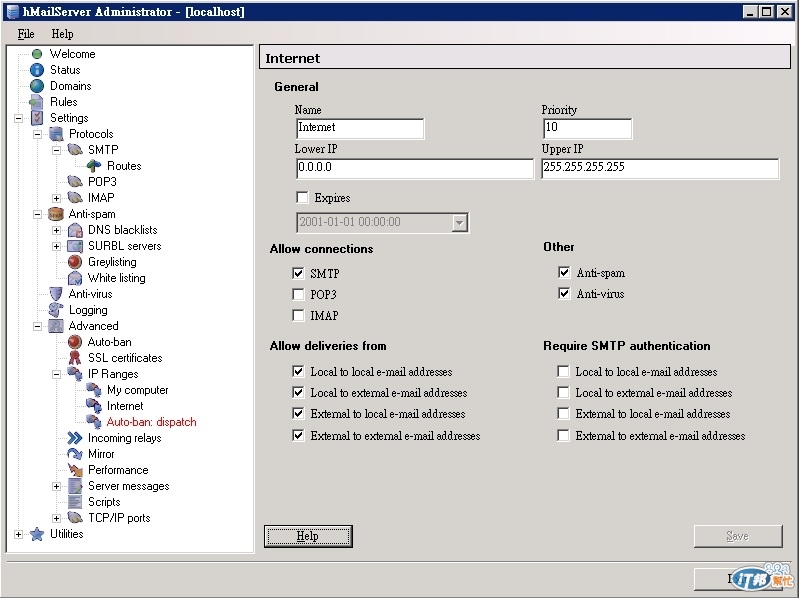
Task: Toggle the Anti-spam checkbox under Other
Action: point(564,273)
